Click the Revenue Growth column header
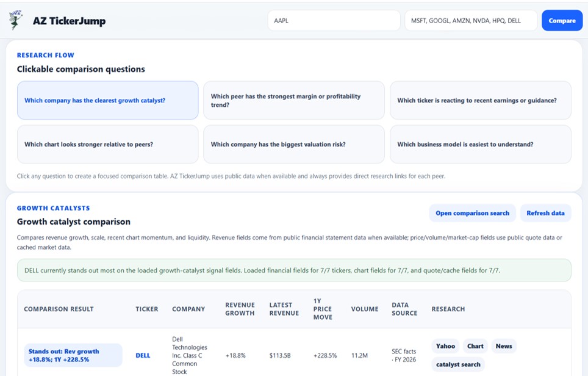The height and width of the screenshot is (376, 588). 240,309
